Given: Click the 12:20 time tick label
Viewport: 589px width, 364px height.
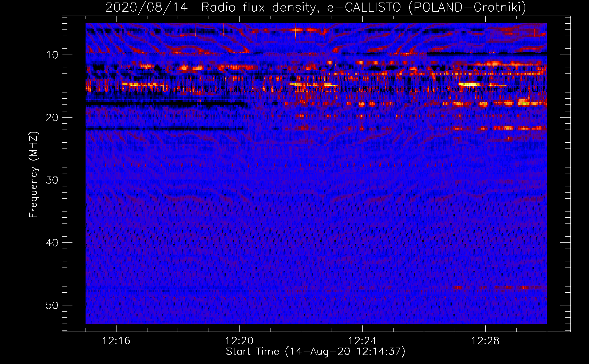Looking at the screenshot, I should pyautogui.click(x=239, y=341).
